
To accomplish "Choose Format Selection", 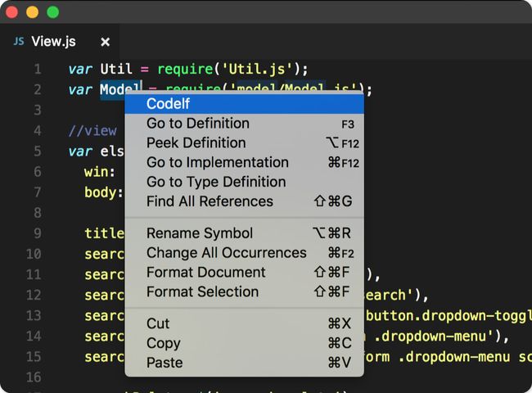I will (x=244, y=291).
